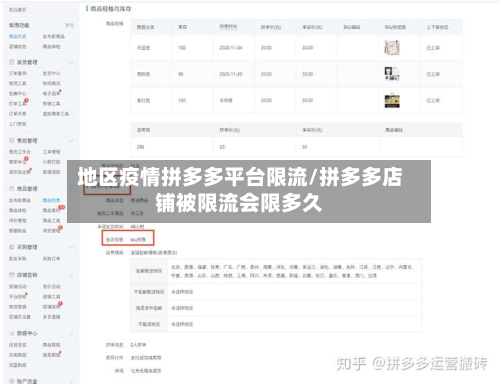500x384 pixels.
Task: Click the 数据中心 chart icon
Action: pyautogui.click(x=12, y=333)
